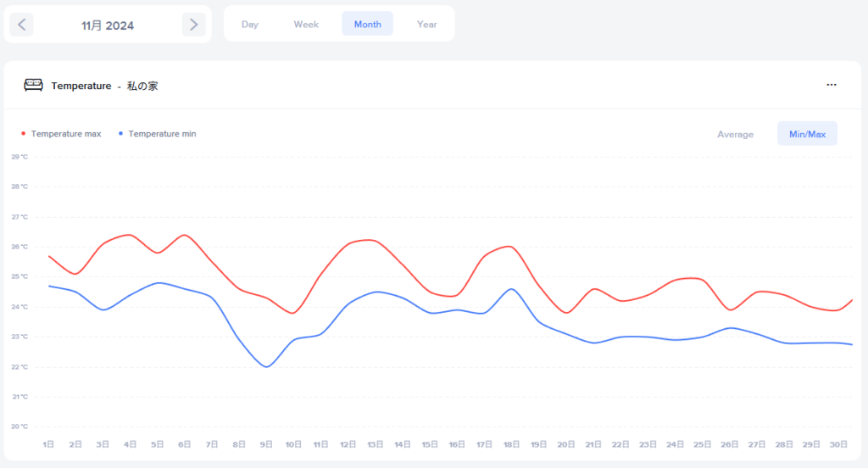Select the Month view tab
This screenshot has width=868, height=468.
pyautogui.click(x=367, y=25)
